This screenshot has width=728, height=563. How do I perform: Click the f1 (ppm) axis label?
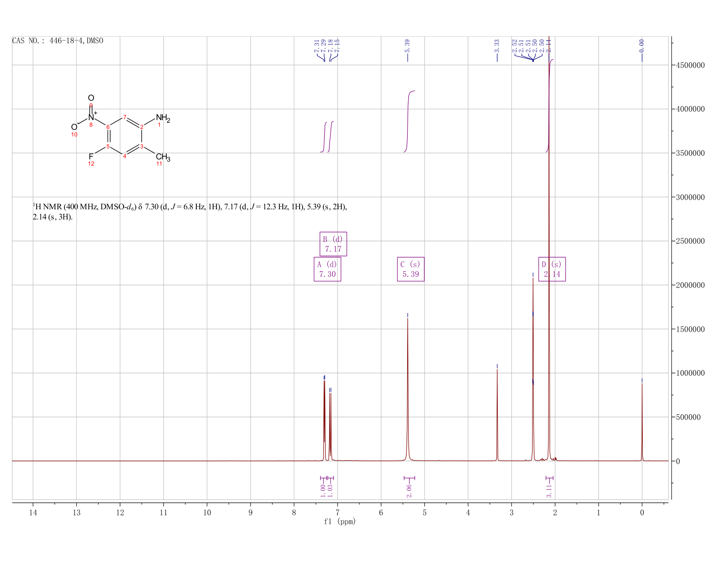tap(340, 521)
